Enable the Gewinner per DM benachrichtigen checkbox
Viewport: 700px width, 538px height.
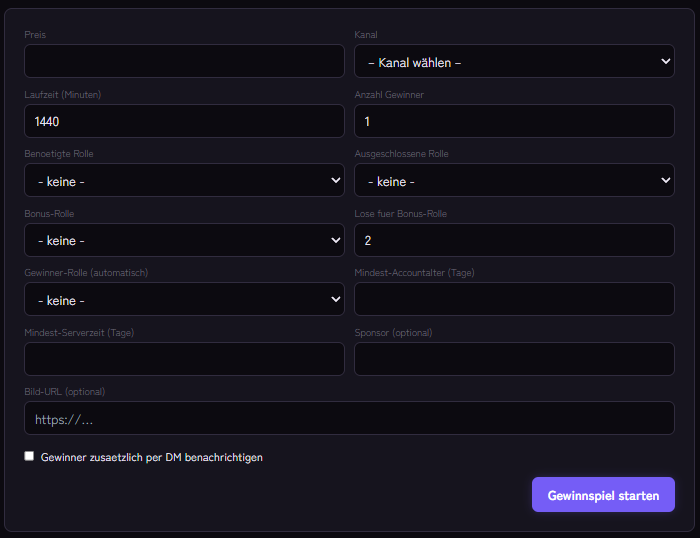[x=29, y=456]
